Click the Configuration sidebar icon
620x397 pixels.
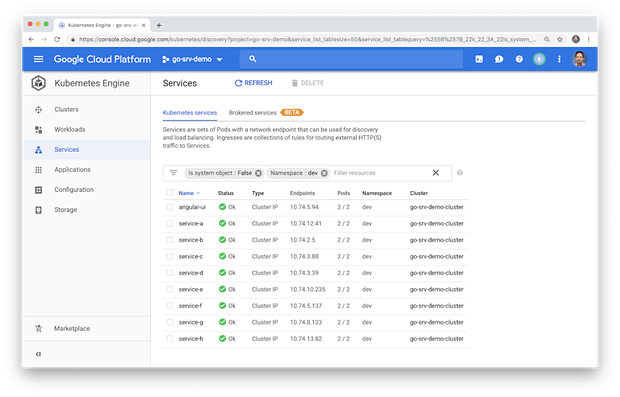click(x=38, y=190)
